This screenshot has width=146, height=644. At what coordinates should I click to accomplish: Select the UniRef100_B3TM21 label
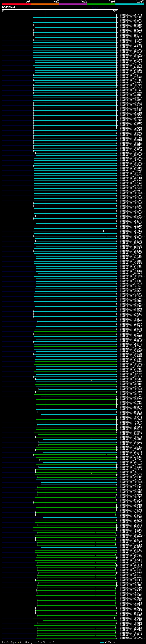[x=131, y=85]
